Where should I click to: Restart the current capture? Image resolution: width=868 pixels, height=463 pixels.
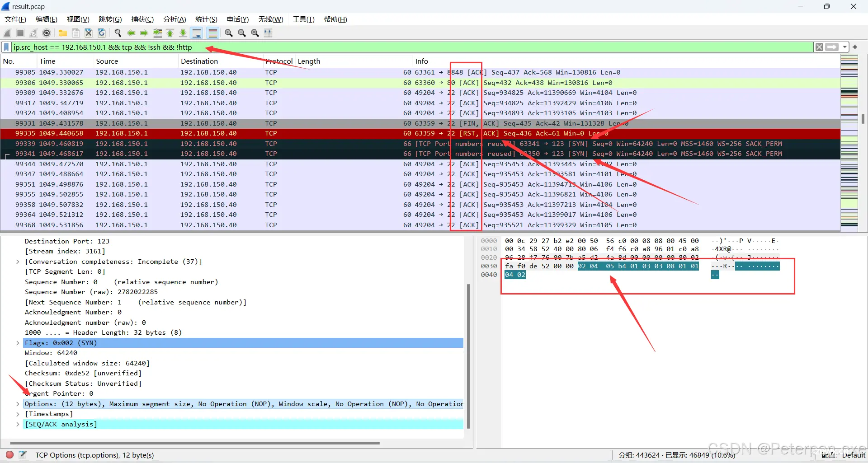coord(33,33)
